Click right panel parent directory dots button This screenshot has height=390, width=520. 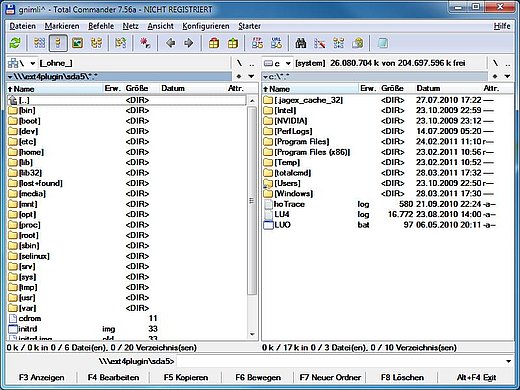click(508, 63)
